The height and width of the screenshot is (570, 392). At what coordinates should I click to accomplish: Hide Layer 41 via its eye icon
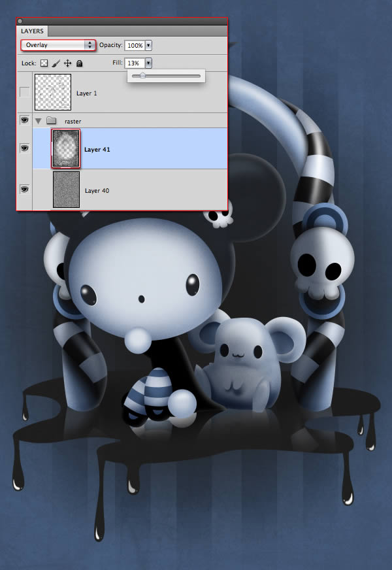(x=24, y=148)
